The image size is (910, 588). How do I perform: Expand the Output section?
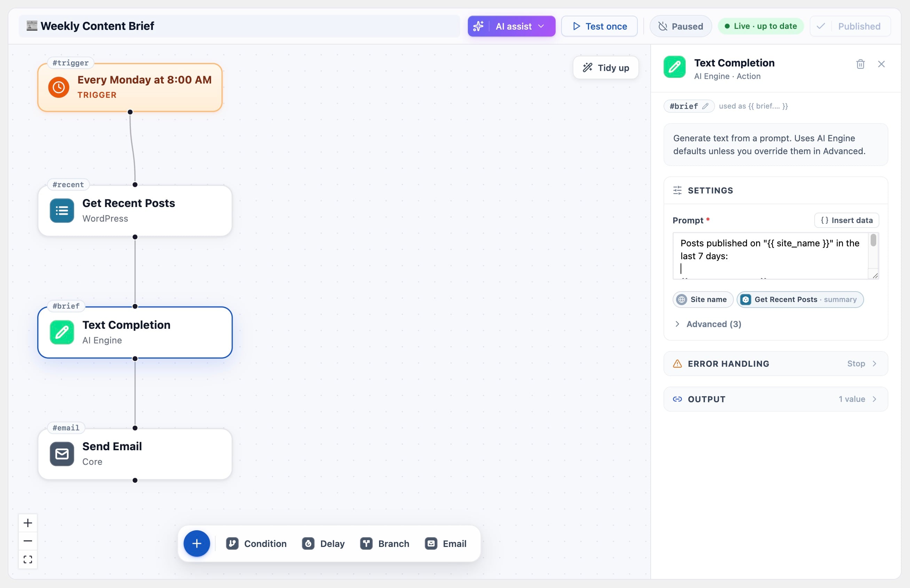pos(776,399)
